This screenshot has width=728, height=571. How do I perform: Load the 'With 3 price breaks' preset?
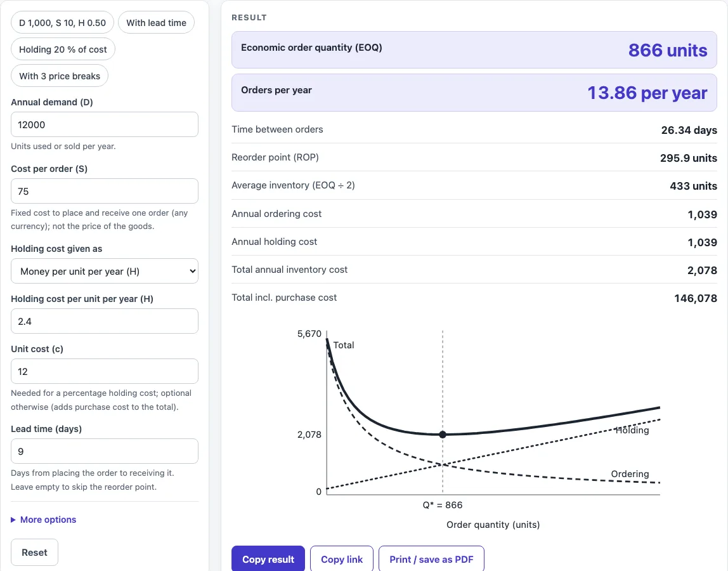(60, 75)
